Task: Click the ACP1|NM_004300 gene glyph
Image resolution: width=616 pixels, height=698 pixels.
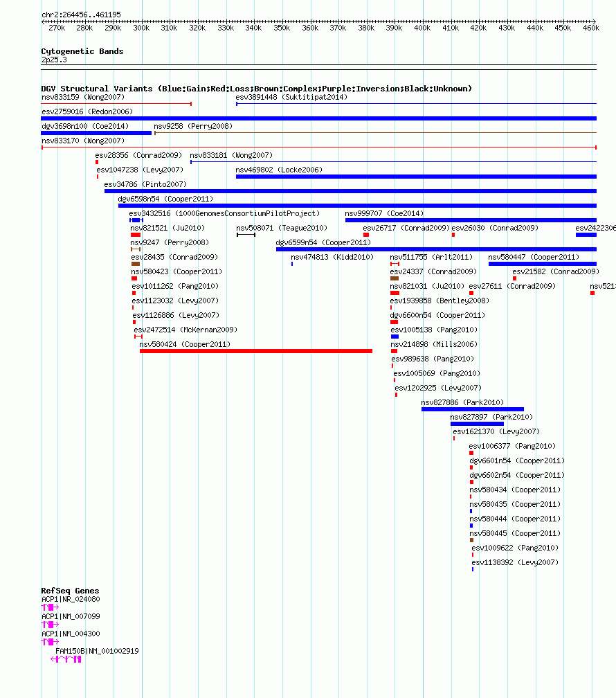Action: 50,642
